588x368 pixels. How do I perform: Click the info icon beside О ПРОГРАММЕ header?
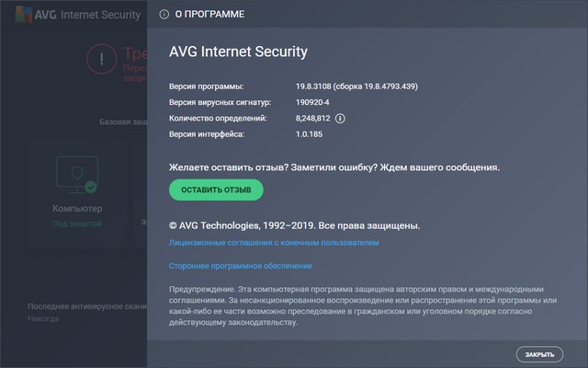(x=164, y=15)
